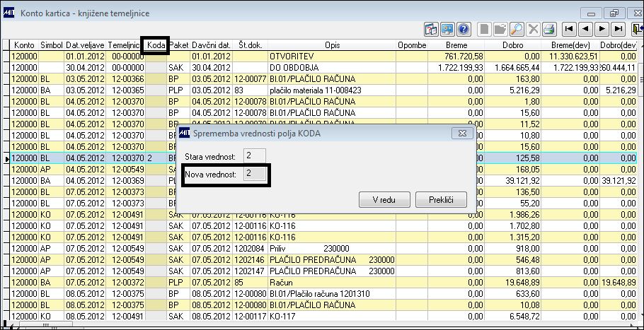Viewport: 644px width, 330px height.
Task: Click the printer icon in toolbar
Action: 549,29
